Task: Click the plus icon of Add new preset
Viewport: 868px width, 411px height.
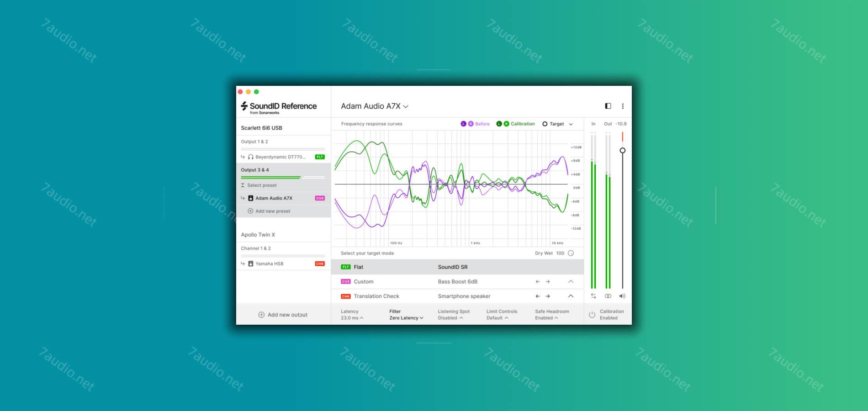Action: (250, 211)
